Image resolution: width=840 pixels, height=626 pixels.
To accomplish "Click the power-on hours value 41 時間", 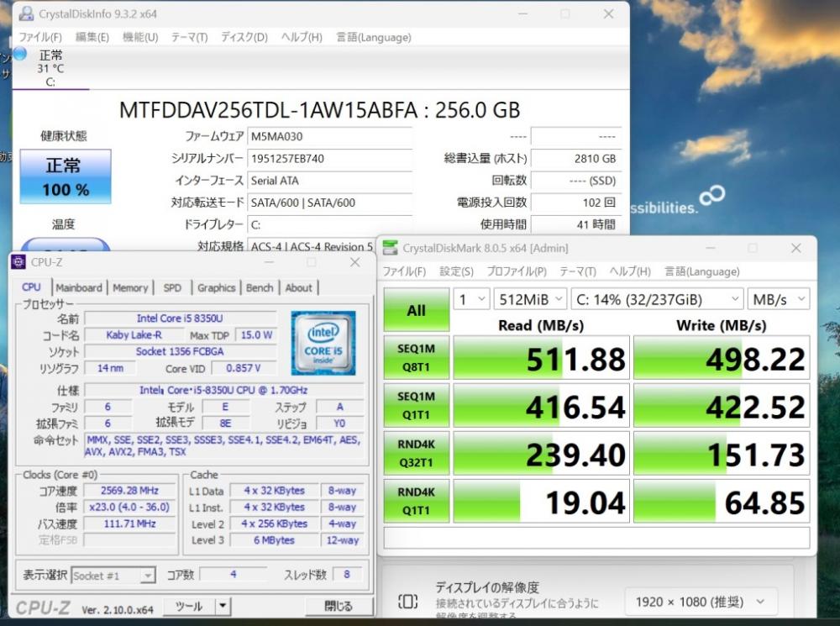I will (576, 224).
